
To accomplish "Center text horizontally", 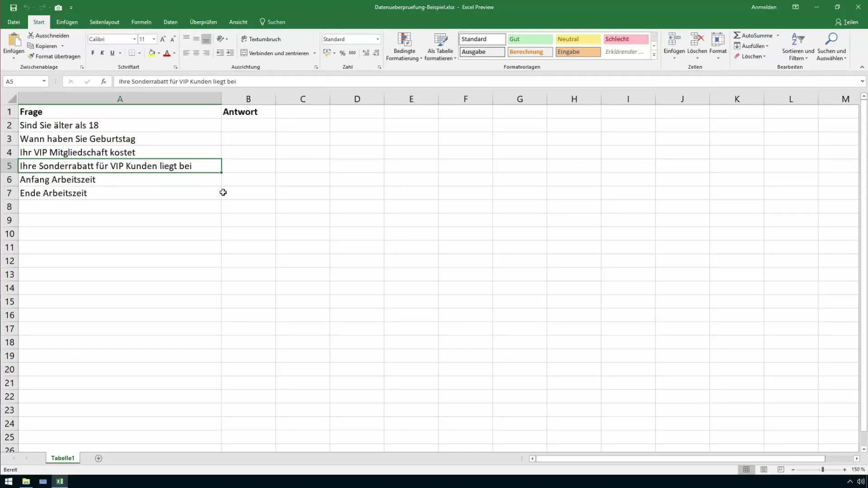I will (x=196, y=53).
